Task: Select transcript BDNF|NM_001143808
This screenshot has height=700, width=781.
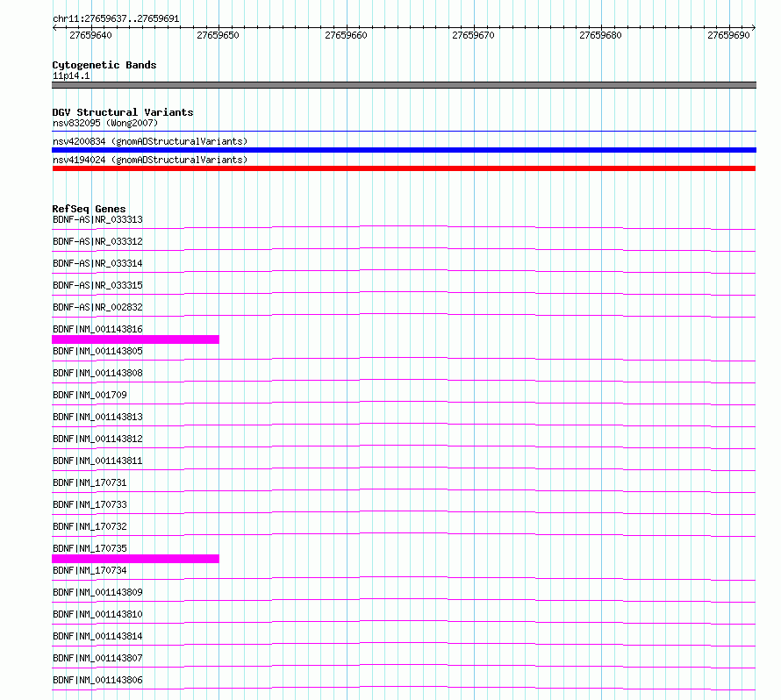Action: [x=97, y=373]
